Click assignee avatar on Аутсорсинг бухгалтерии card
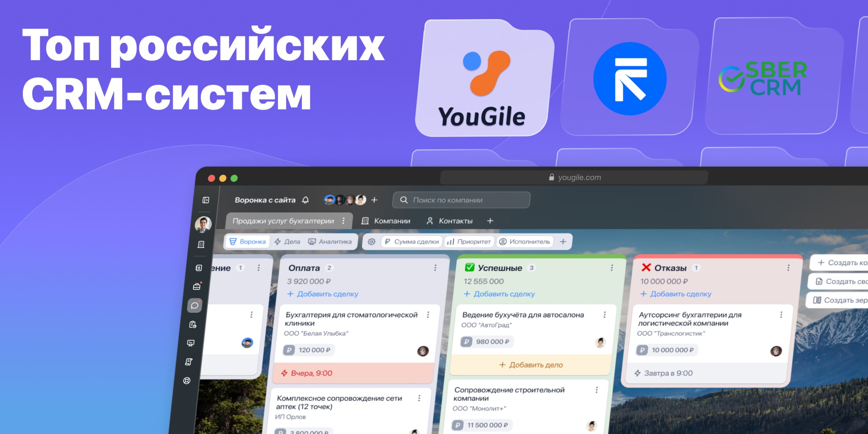Viewport: 868px width, 434px height. point(776,351)
